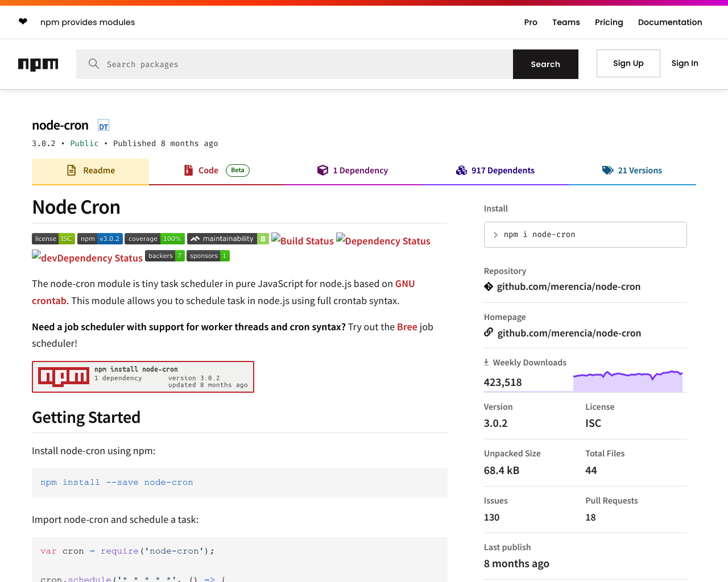The height and width of the screenshot is (582, 728).
Task: Click the Readme tab document icon
Action: click(72, 170)
